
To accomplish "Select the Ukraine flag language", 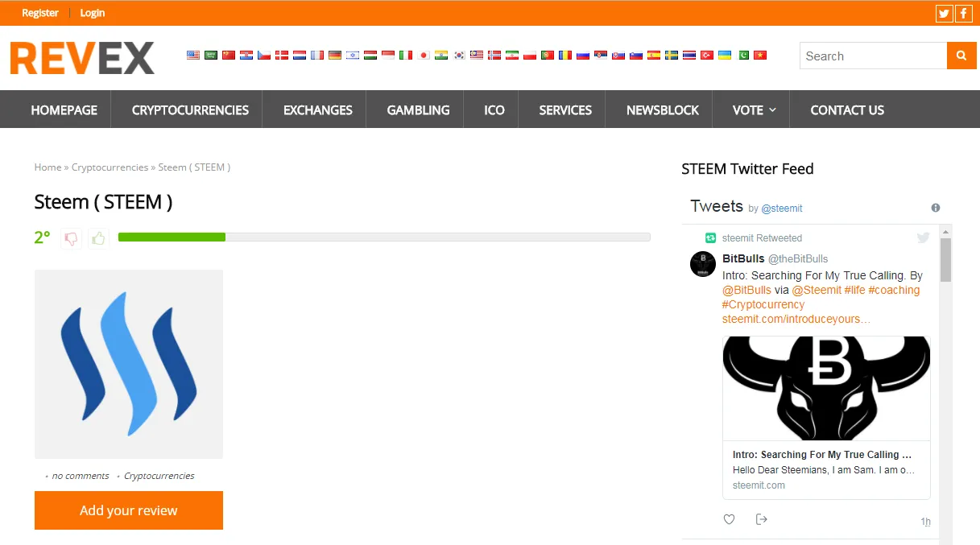I will pyautogui.click(x=725, y=56).
